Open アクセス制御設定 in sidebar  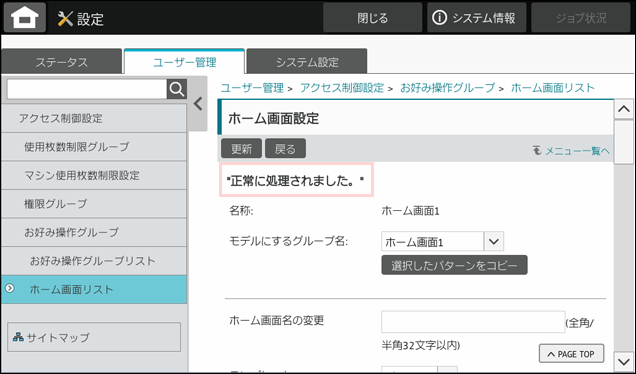tap(94, 118)
